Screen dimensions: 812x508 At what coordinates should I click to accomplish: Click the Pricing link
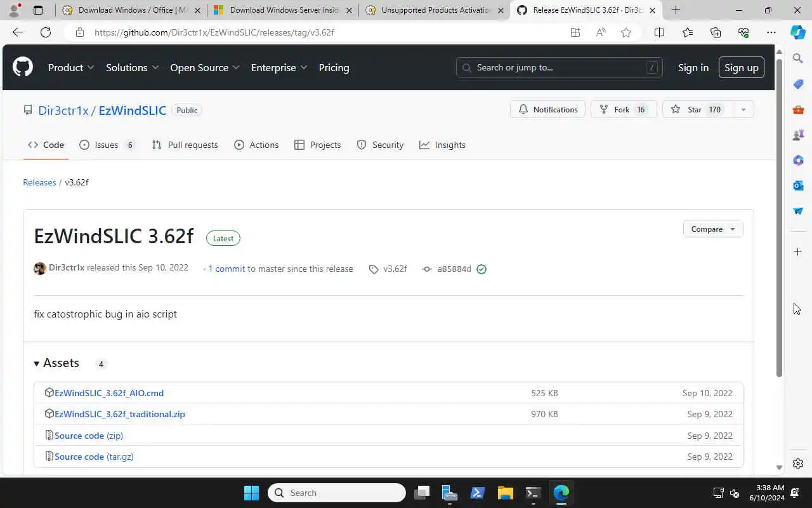[334, 67]
